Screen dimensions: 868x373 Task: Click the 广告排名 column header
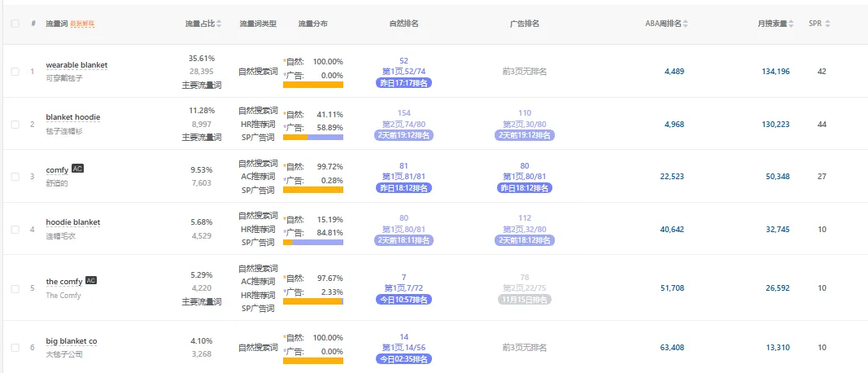(x=524, y=24)
